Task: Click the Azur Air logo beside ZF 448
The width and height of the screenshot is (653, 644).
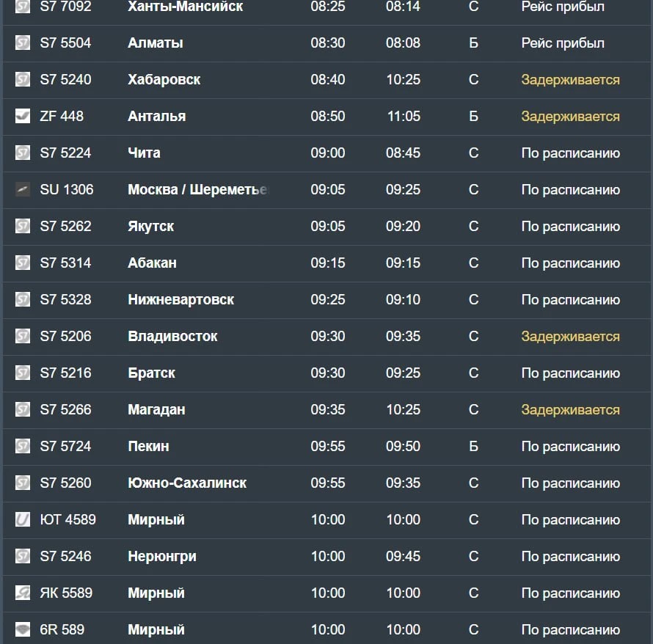Action: tap(23, 116)
